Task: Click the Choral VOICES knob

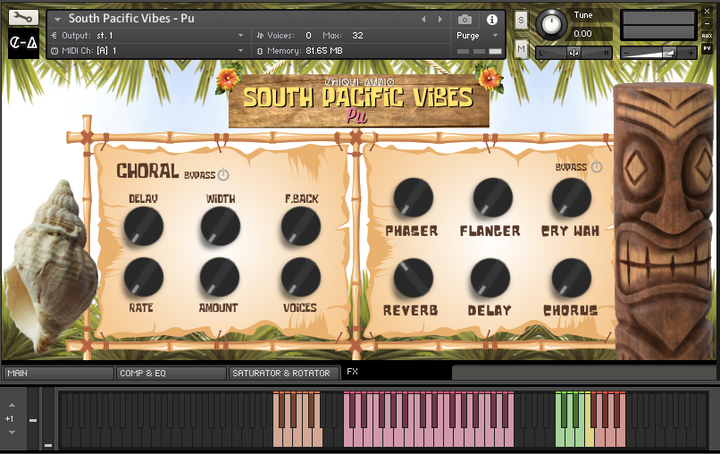Action: click(x=301, y=277)
